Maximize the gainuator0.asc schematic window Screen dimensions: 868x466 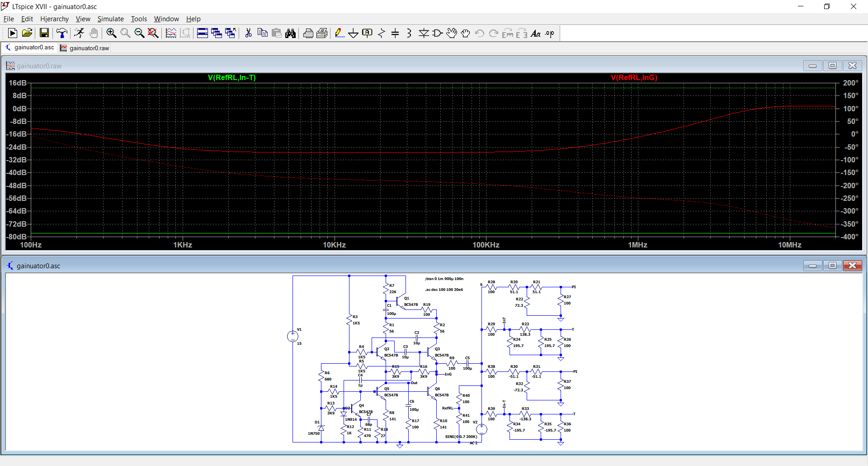click(832, 266)
